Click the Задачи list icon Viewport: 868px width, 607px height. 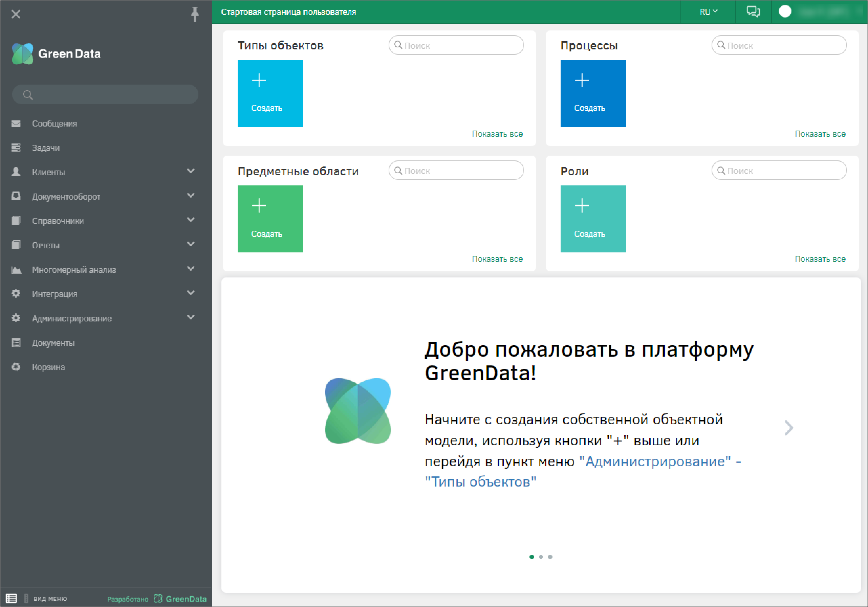coord(16,148)
